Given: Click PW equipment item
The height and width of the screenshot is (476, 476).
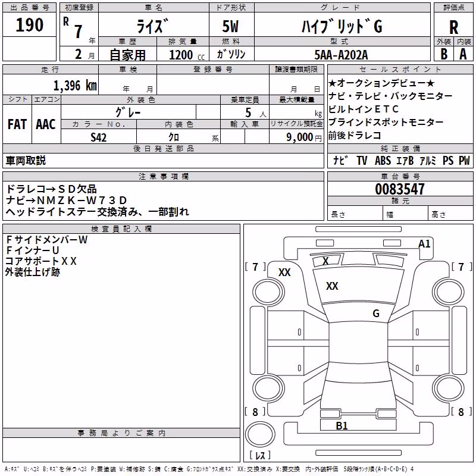Looking at the screenshot, I should click(x=464, y=160).
